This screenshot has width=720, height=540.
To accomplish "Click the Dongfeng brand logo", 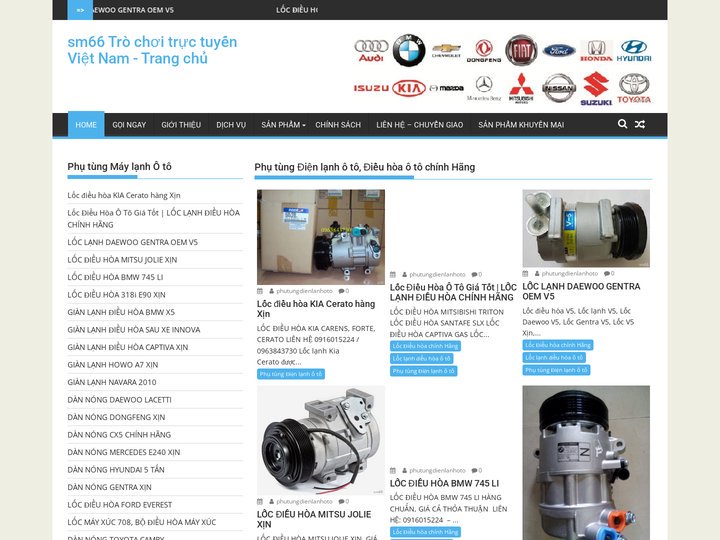I will pyautogui.click(x=484, y=51).
